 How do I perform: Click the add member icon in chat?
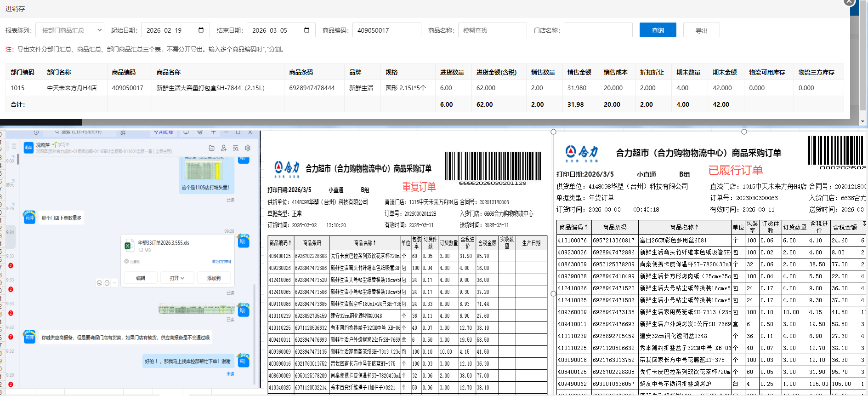pos(223,148)
